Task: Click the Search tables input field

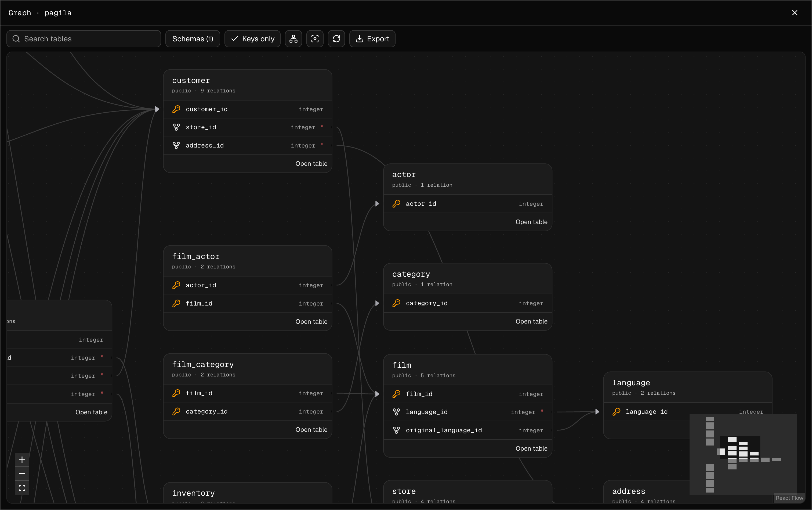Action: tap(84, 39)
